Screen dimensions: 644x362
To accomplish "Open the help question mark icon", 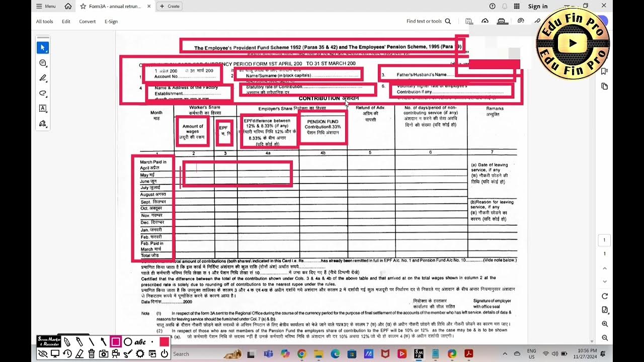I will click(x=493, y=6).
